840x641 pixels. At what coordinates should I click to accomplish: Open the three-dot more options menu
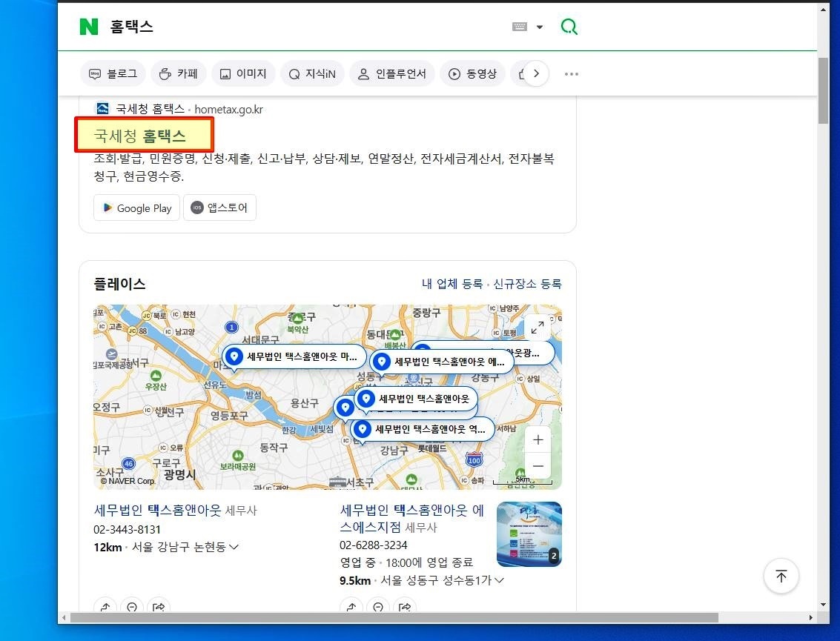click(x=571, y=74)
